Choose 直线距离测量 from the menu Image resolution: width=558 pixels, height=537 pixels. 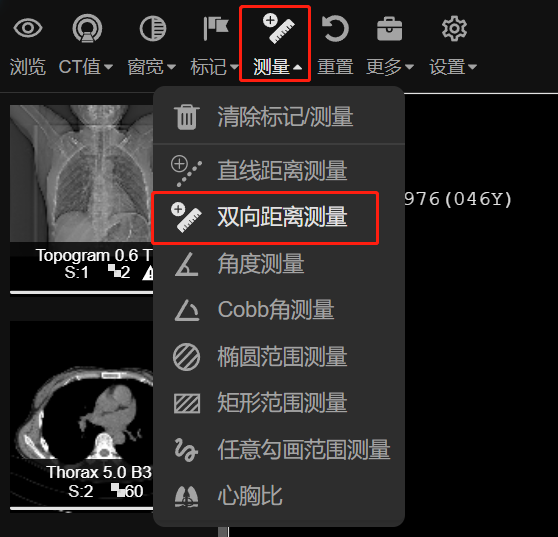(279, 170)
